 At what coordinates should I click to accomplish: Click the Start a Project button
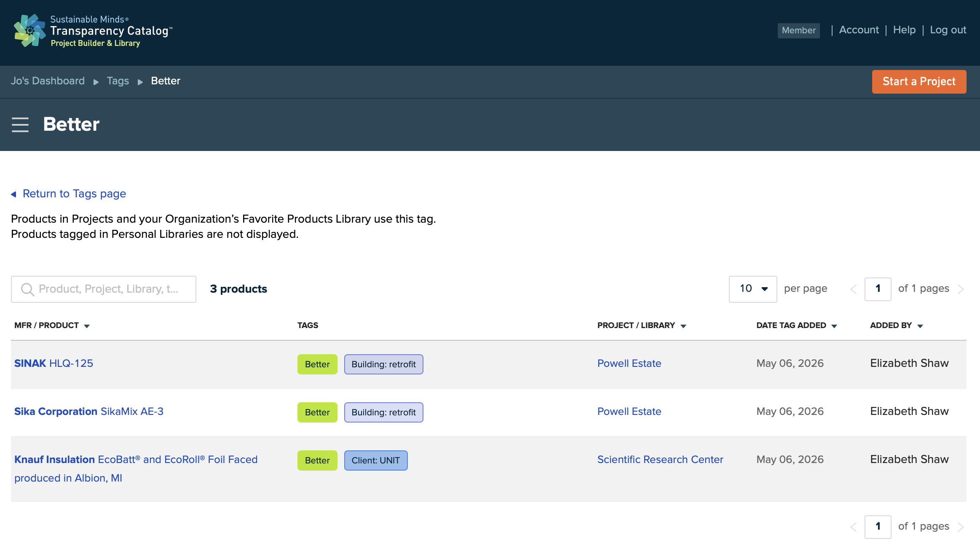click(919, 81)
